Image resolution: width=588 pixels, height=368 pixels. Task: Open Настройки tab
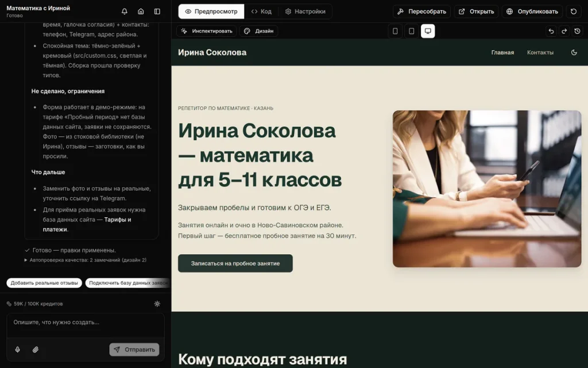305,11
